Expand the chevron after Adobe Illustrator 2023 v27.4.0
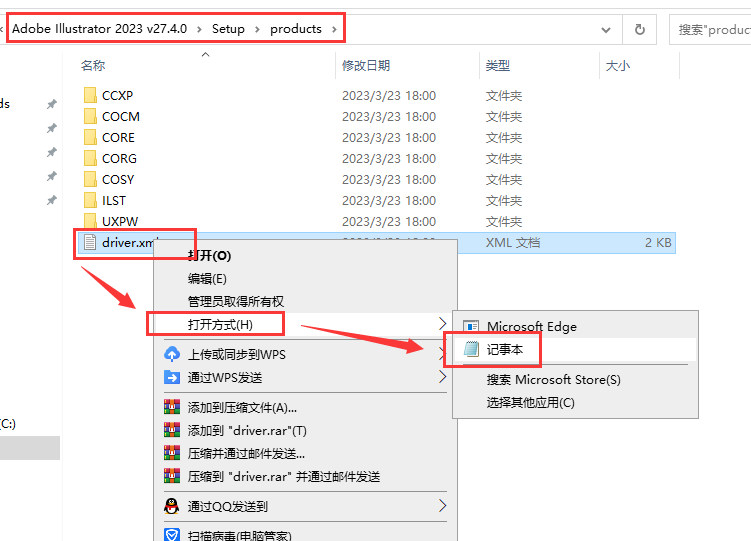 point(199,29)
